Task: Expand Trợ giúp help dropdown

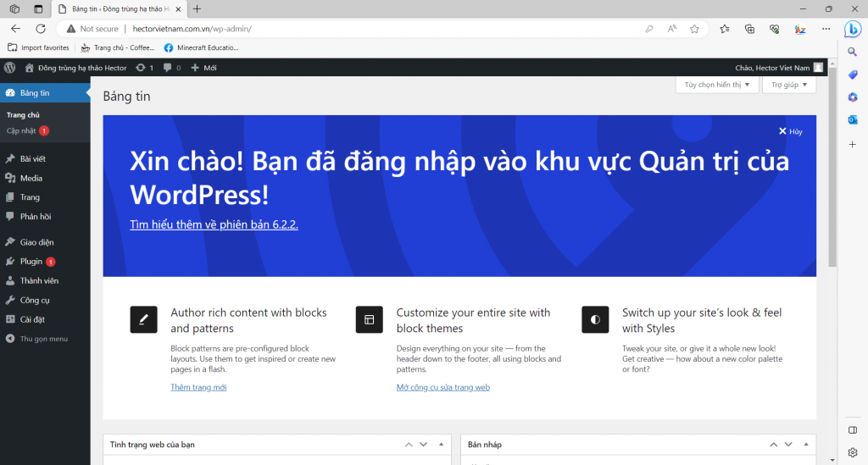Action: 789,85
